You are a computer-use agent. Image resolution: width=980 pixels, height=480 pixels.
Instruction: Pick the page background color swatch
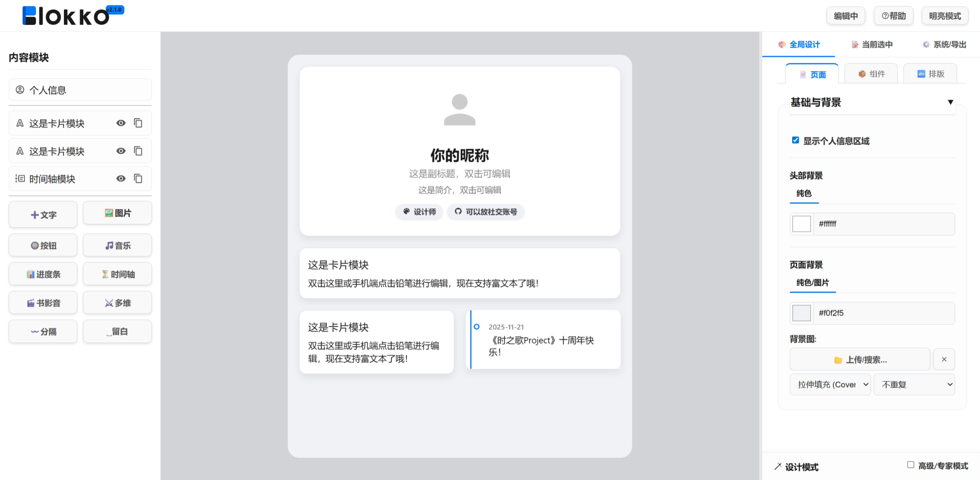point(801,313)
